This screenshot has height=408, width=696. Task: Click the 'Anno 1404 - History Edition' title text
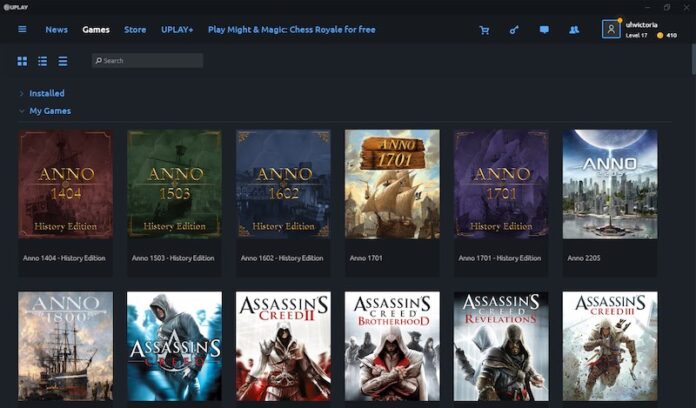point(64,258)
